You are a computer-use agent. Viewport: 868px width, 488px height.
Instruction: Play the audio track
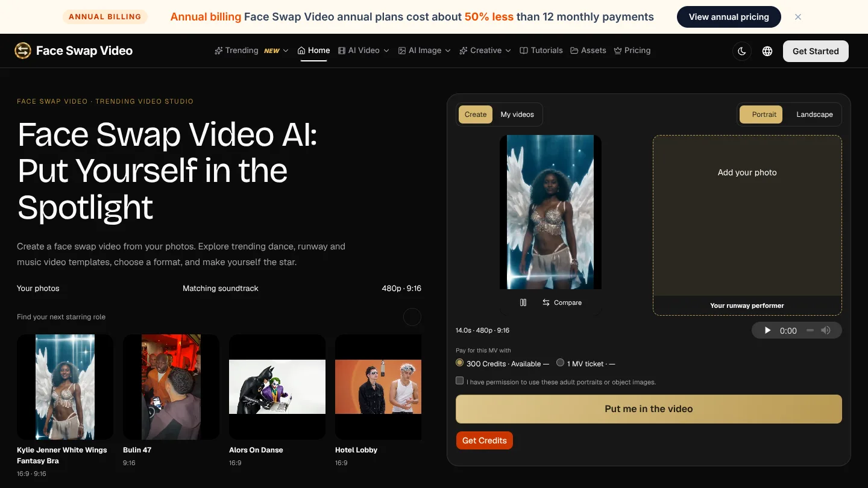(767, 330)
